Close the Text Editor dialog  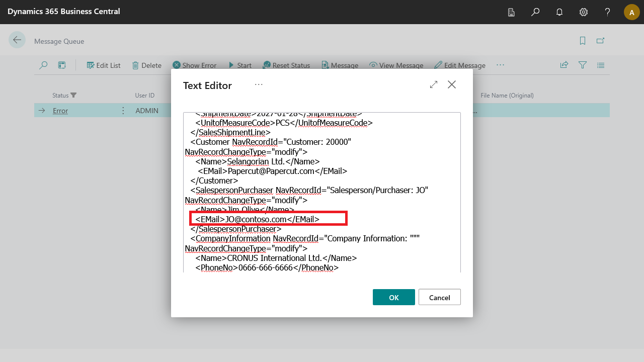point(452,85)
